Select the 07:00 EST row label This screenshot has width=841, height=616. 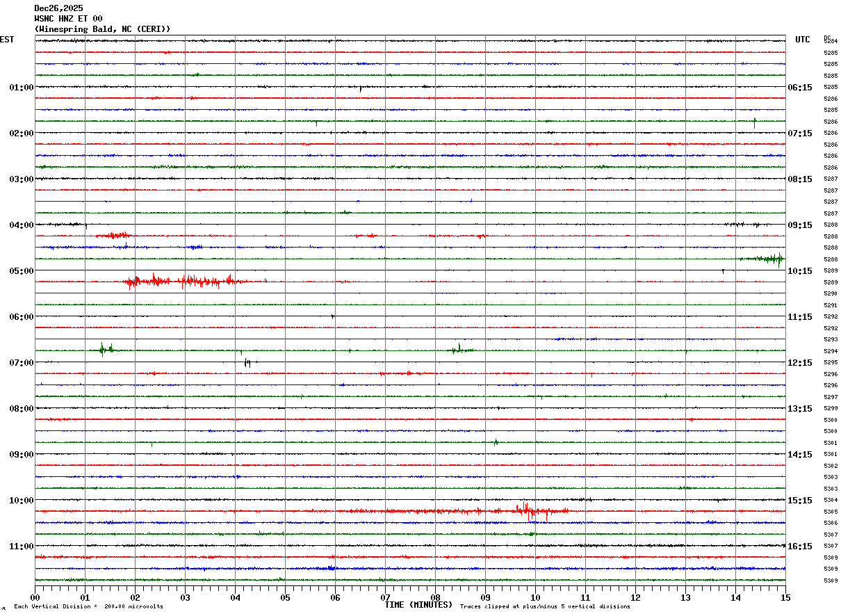click(x=22, y=363)
